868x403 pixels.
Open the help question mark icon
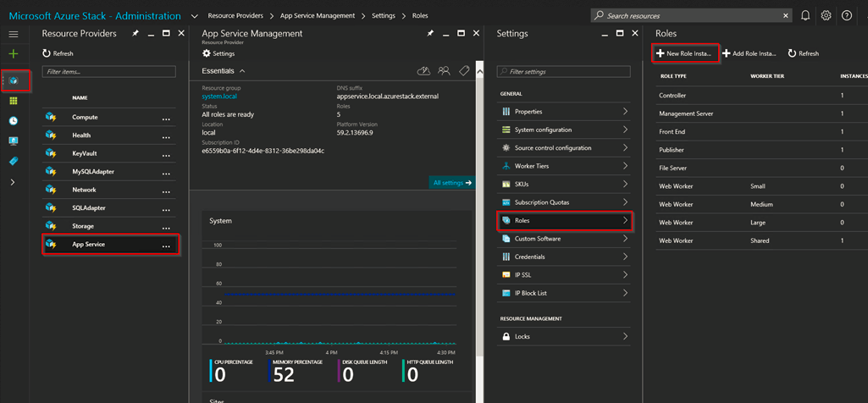[847, 15]
